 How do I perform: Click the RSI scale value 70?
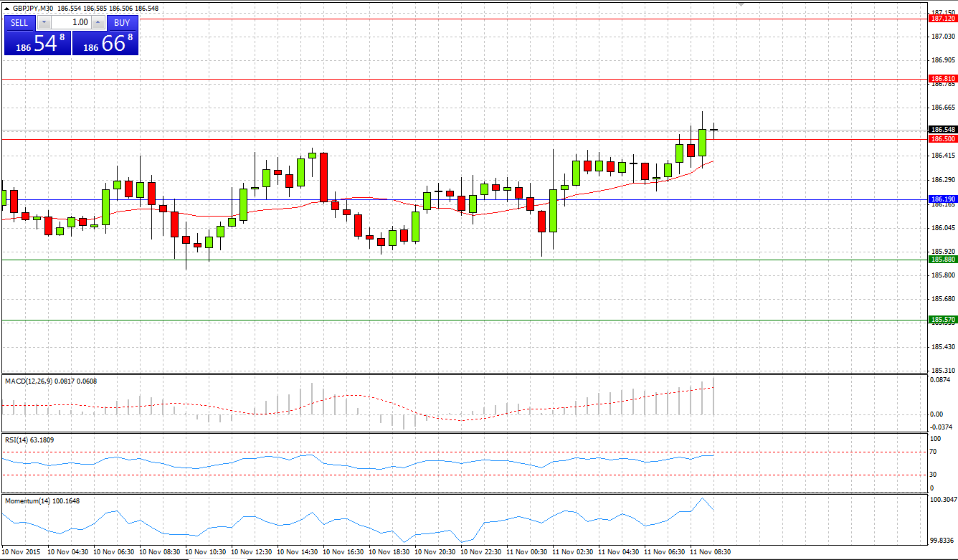(933, 452)
